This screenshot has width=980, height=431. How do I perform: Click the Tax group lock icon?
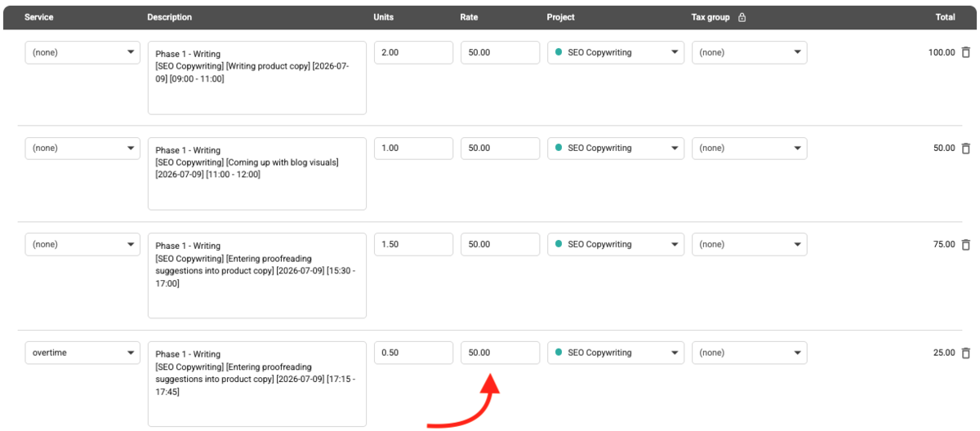point(742,17)
